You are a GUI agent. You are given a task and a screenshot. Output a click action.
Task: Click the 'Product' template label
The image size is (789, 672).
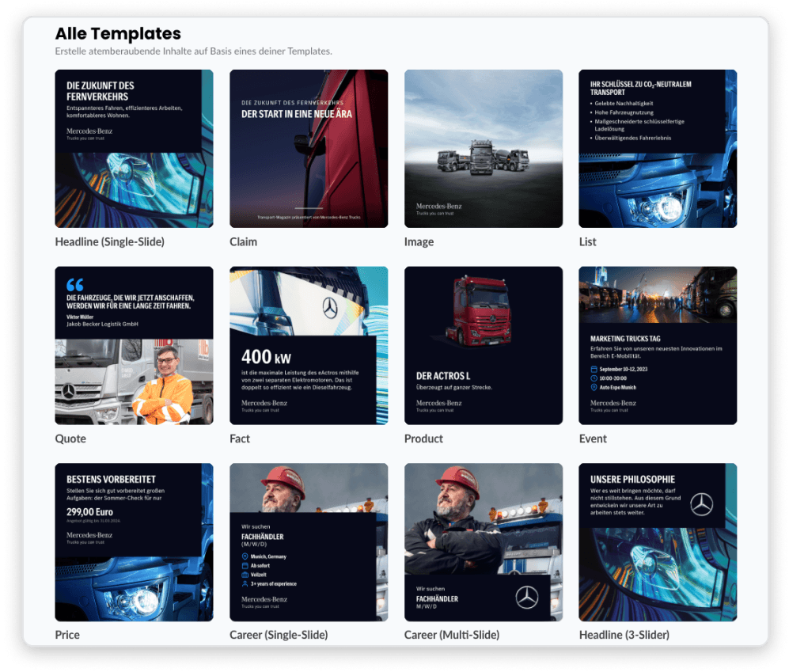423,439
